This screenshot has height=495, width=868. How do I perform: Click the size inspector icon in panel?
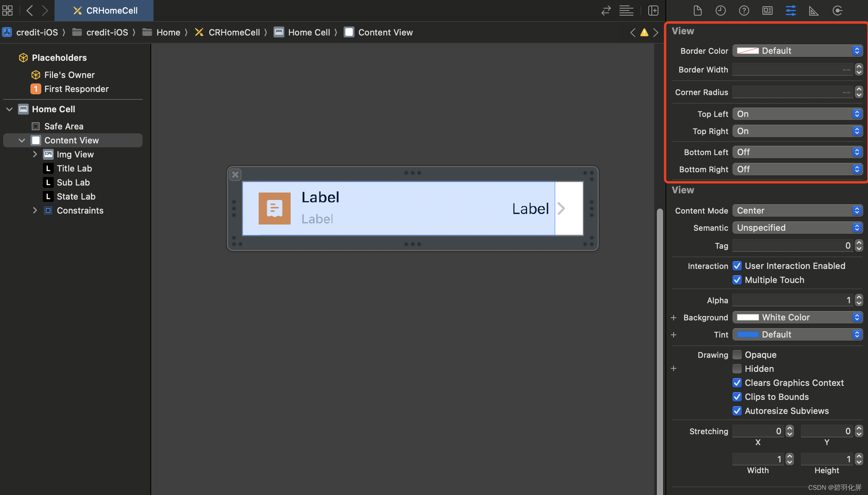click(x=813, y=11)
